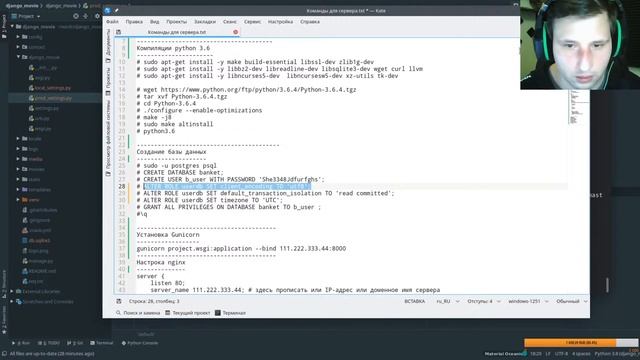Open the Отступы: 4 indentation dropdown

pos(484,301)
